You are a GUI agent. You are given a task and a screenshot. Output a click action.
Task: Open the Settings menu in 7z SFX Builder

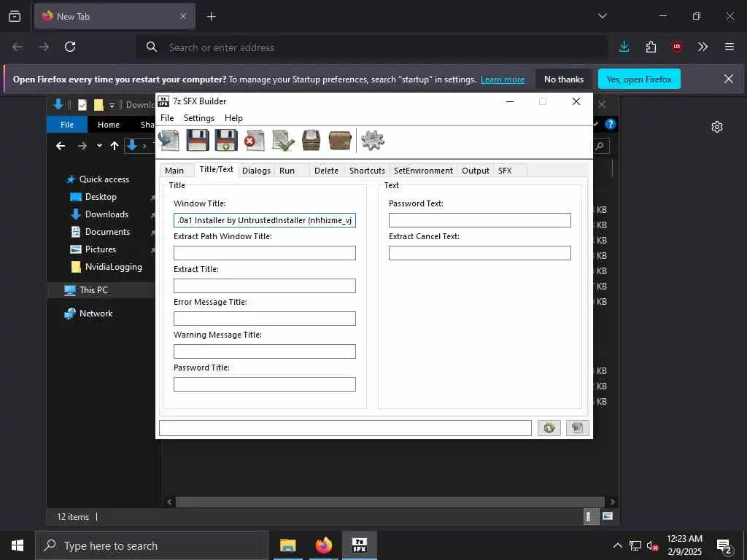[x=199, y=118]
